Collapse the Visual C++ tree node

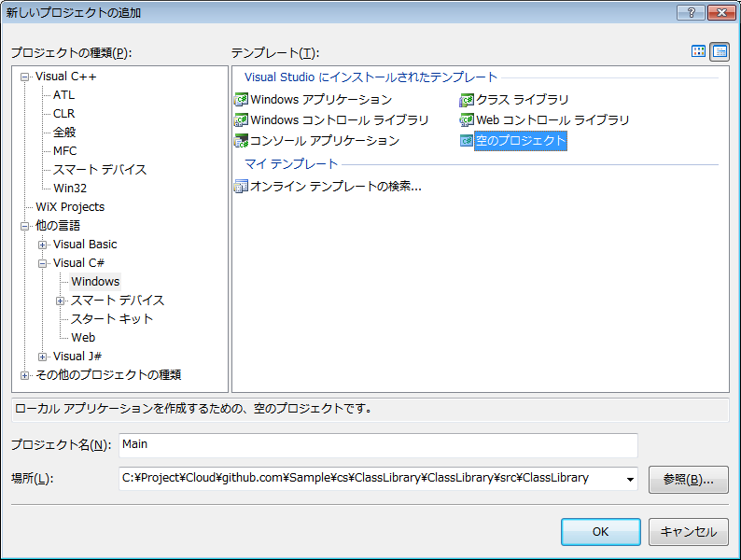pos(24,77)
